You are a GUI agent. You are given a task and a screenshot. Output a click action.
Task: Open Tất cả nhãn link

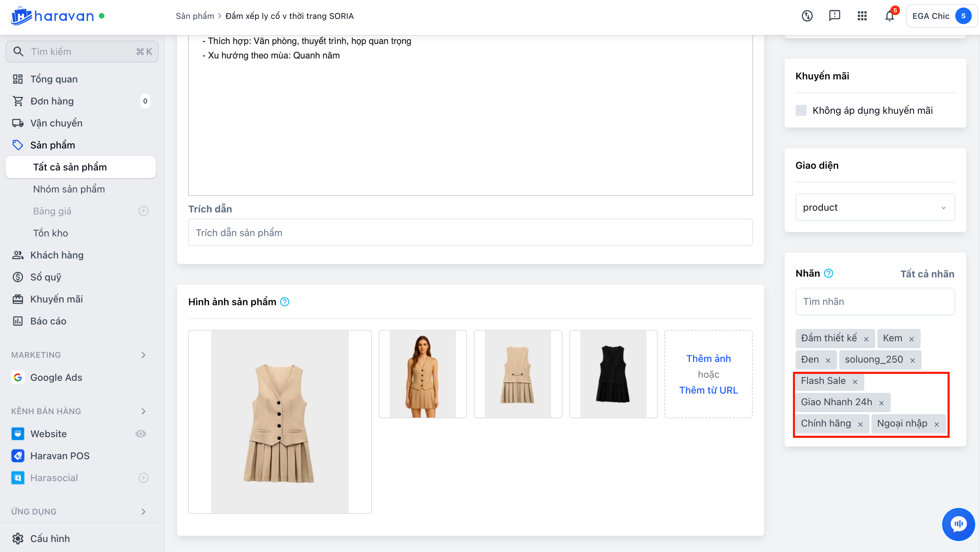point(927,274)
